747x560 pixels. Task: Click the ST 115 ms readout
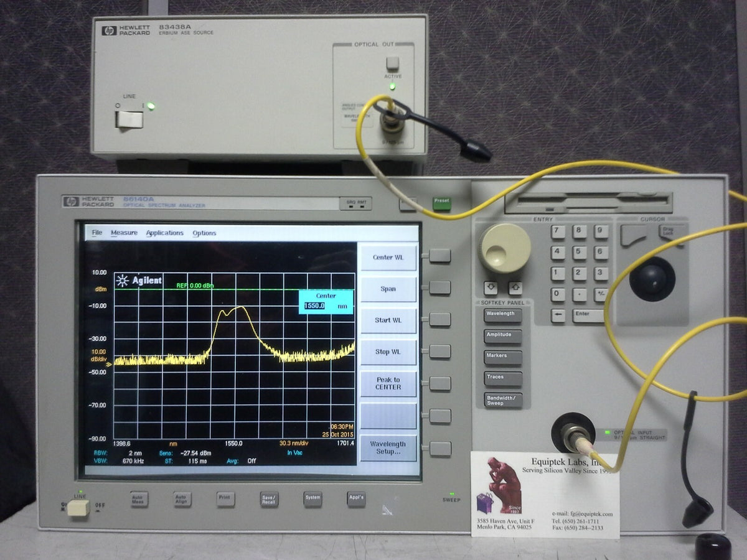[184, 461]
